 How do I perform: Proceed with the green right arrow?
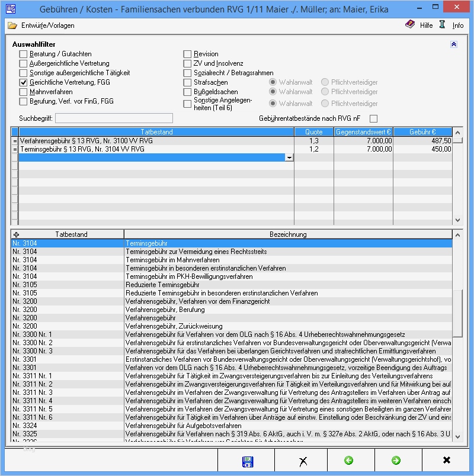click(396, 461)
